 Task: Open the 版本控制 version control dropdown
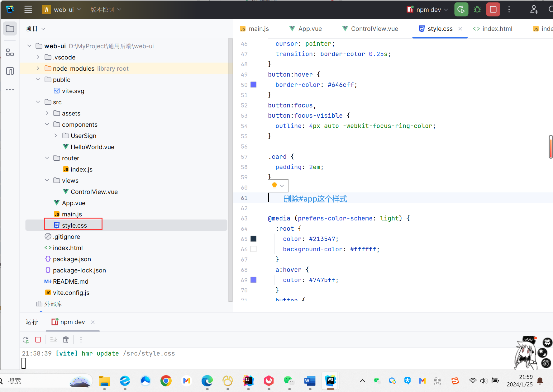(106, 9)
